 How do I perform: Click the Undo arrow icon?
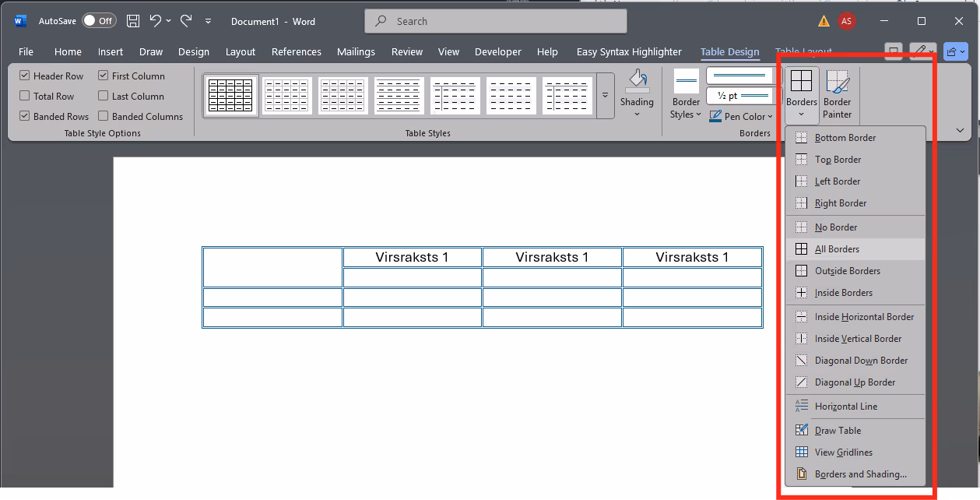(156, 21)
